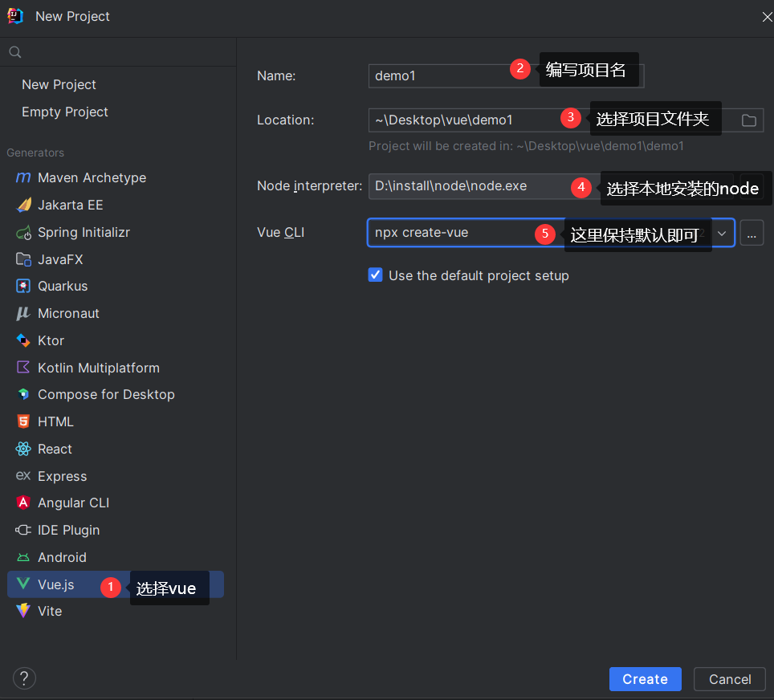Browse location with the folder icon
The width and height of the screenshot is (774, 700).
pyautogui.click(x=749, y=120)
